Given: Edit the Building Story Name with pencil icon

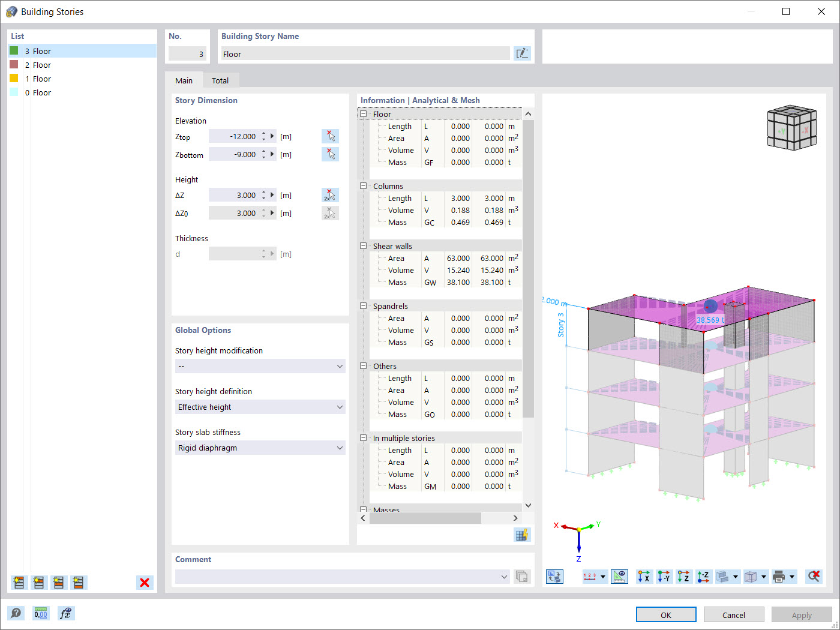Looking at the screenshot, I should pyautogui.click(x=522, y=53).
